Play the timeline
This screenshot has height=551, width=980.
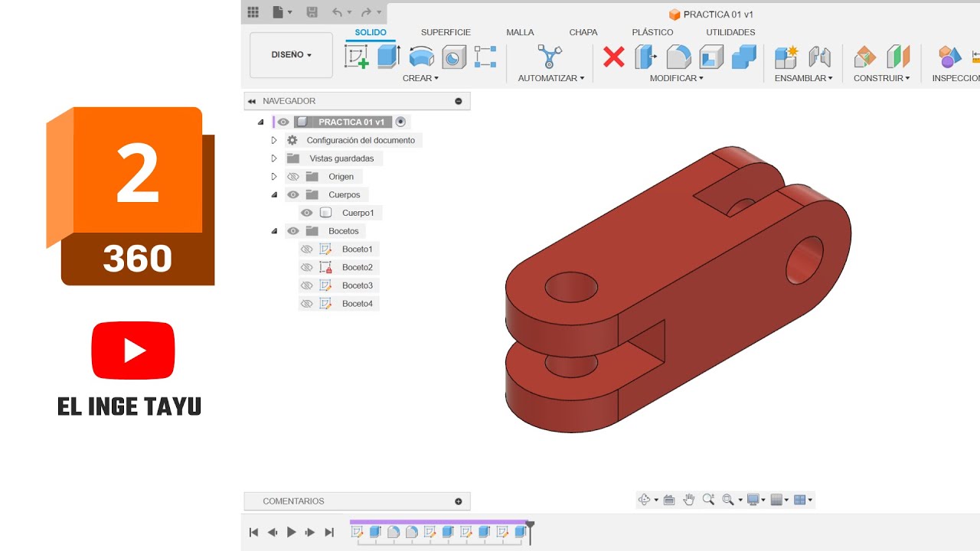click(291, 532)
